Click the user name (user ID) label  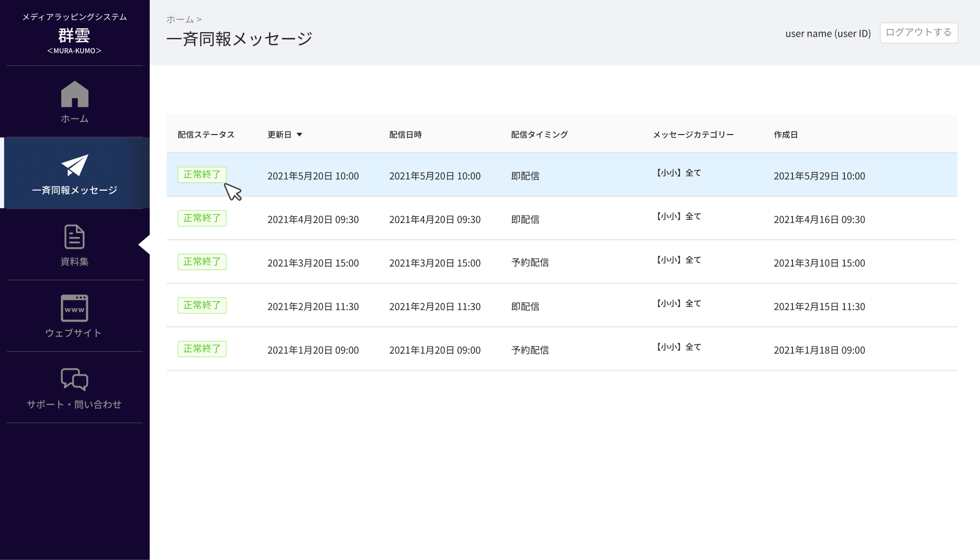pyautogui.click(x=828, y=34)
